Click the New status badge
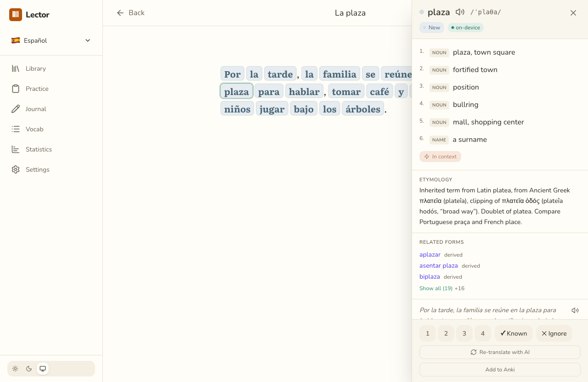This screenshot has width=588, height=382. [432, 28]
